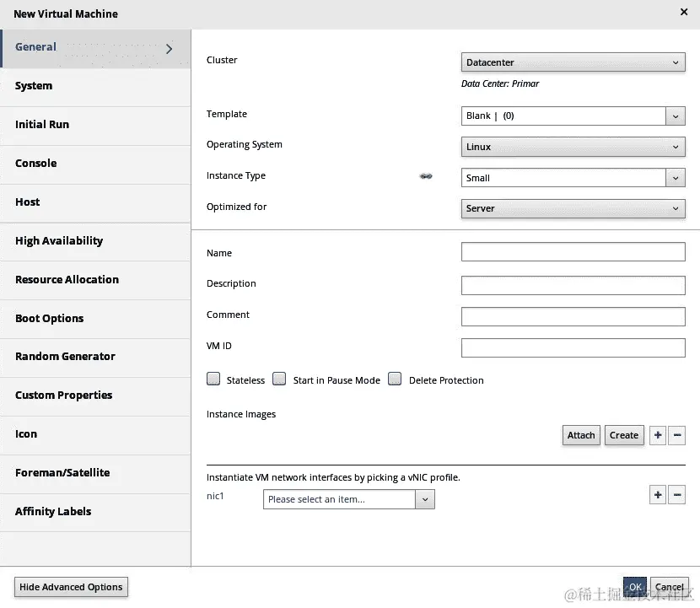Add network interface with nic1 plus icon
Image resolution: width=700 pixels, height=608 pixels.
(658, 495)
